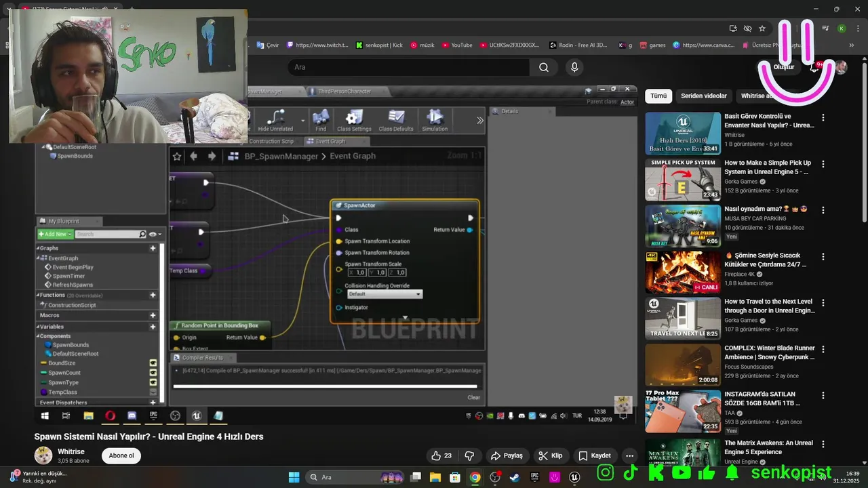
Task: Open Chrome from the Windows taskbar
Action: click(x=475, y=477)
